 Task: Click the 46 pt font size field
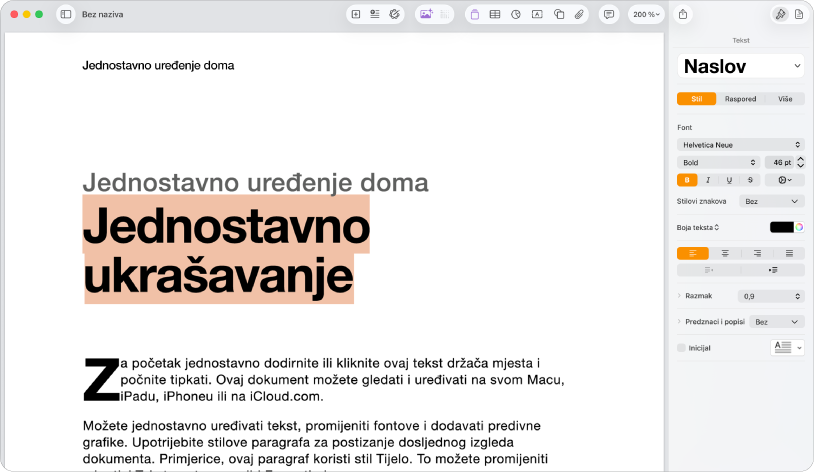[779, 163]
